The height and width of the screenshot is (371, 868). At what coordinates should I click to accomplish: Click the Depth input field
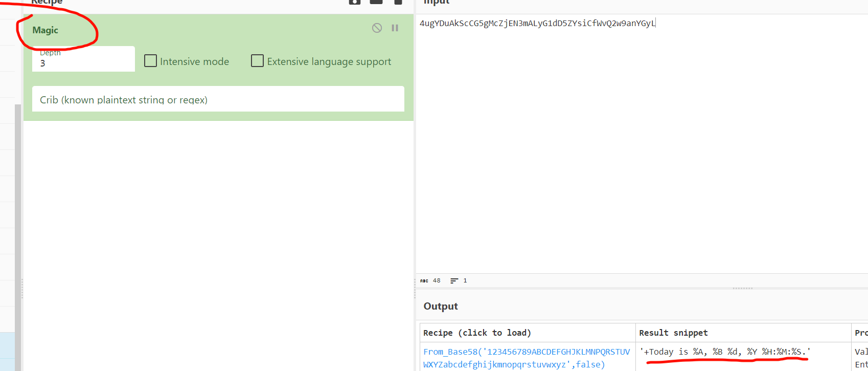tap(83, 63)
